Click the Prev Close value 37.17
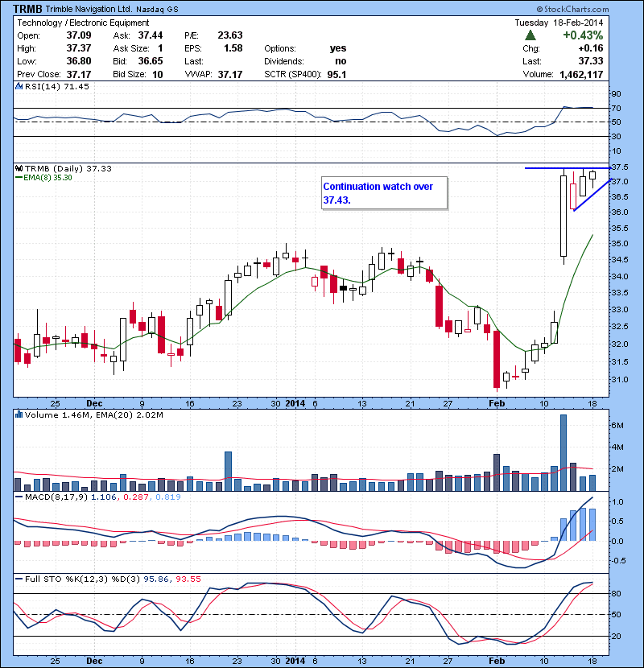 click(79, 75)
